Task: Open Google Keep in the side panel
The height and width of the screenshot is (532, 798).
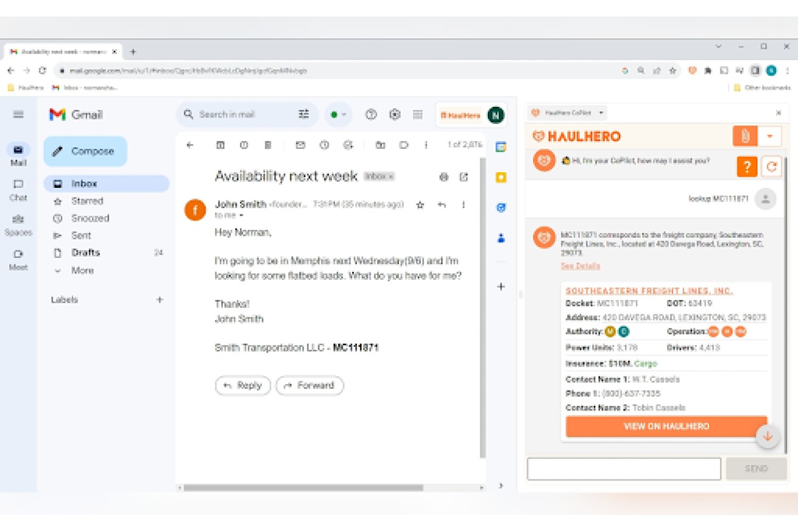Action: tap(501, 178)
